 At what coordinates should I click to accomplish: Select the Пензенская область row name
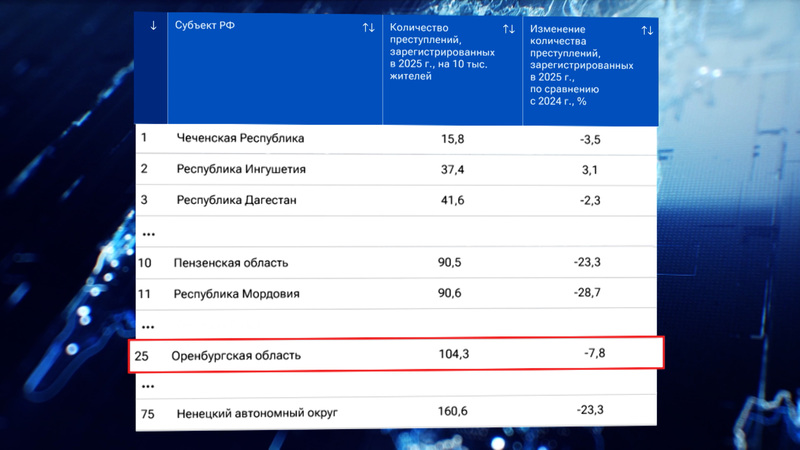(231, 263)
